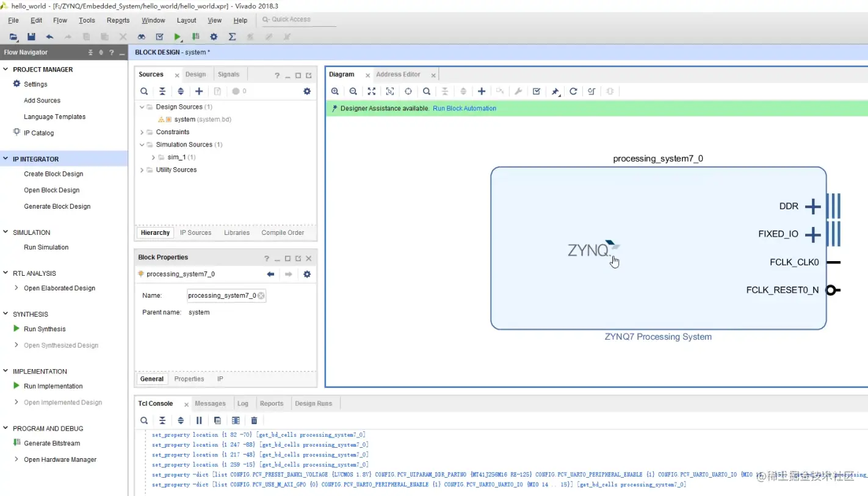868x496 pixels.
Task: Click the Name input field
Action: tap(226, 295)
